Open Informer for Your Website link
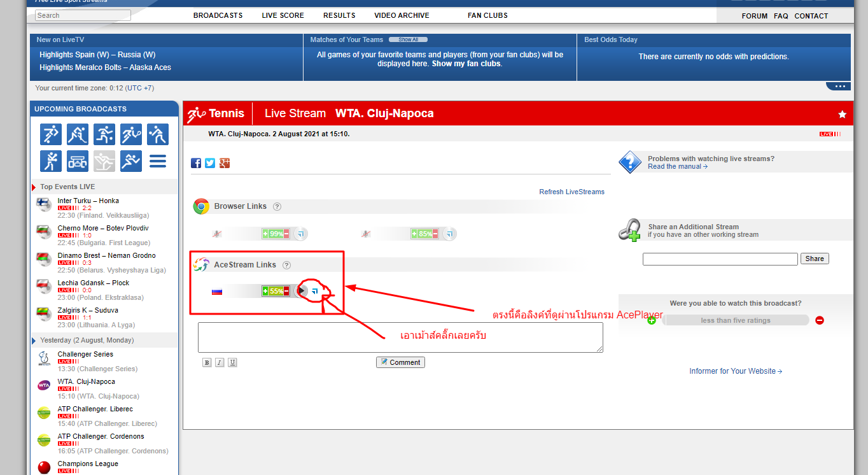The height and width of the screenshot is (475, 868). [x=736, y=371]
